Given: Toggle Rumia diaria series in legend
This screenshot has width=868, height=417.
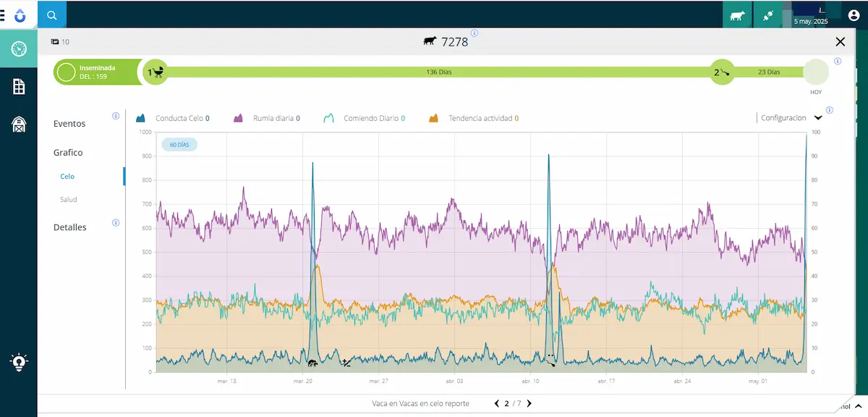Looking at the screenshot, I should point(266,118).
